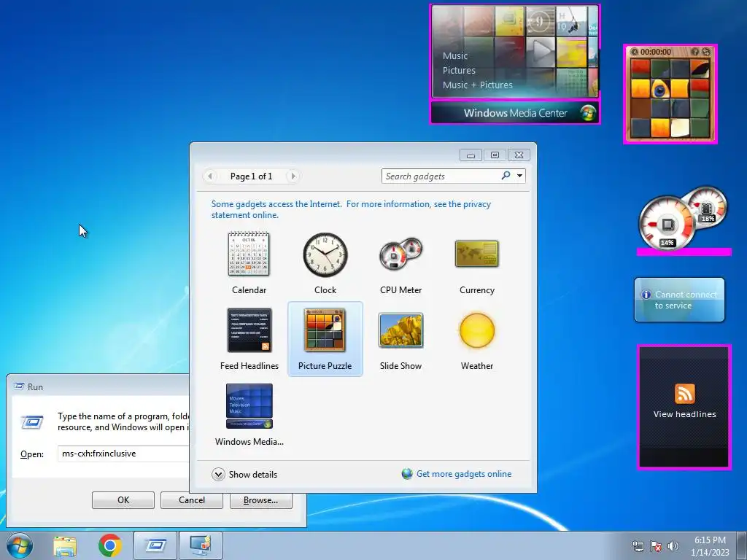Viewport: 747px width, 560px height.
Task: Select the Picture Puzzle gadget in gallery
Action: pos(325,339)
